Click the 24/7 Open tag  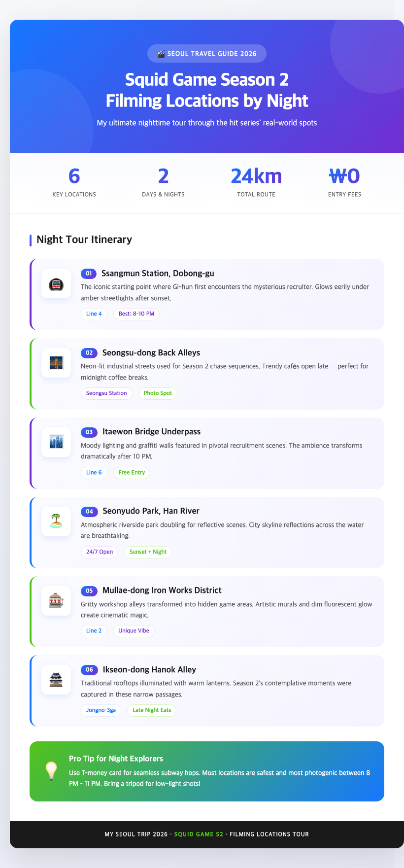(x=100, y=552)
